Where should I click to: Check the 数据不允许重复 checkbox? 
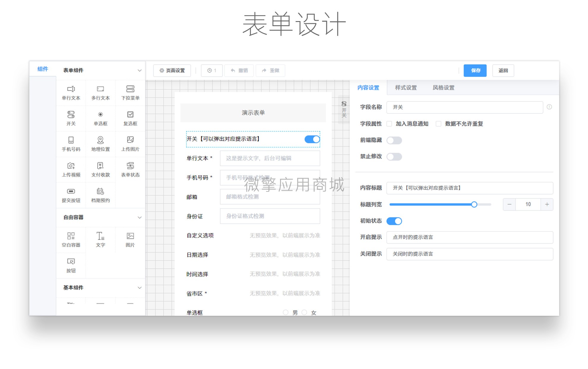(438, 124)
